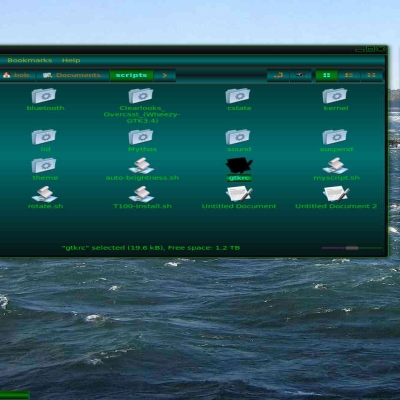Open the bluetooth folder
Screen dimensions: 400x400
[x=44, y=96]
